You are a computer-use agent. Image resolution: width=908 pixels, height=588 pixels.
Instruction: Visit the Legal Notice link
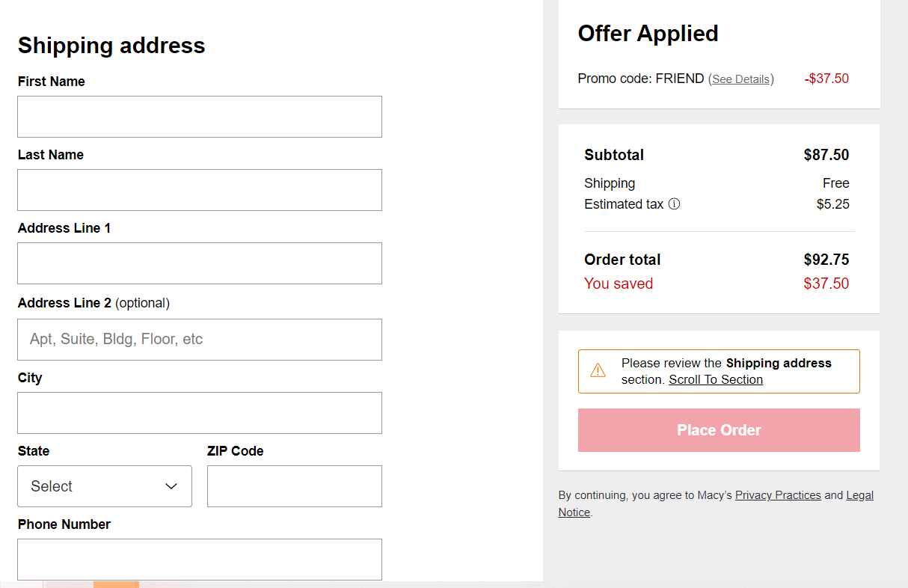[x=859, y=495]
